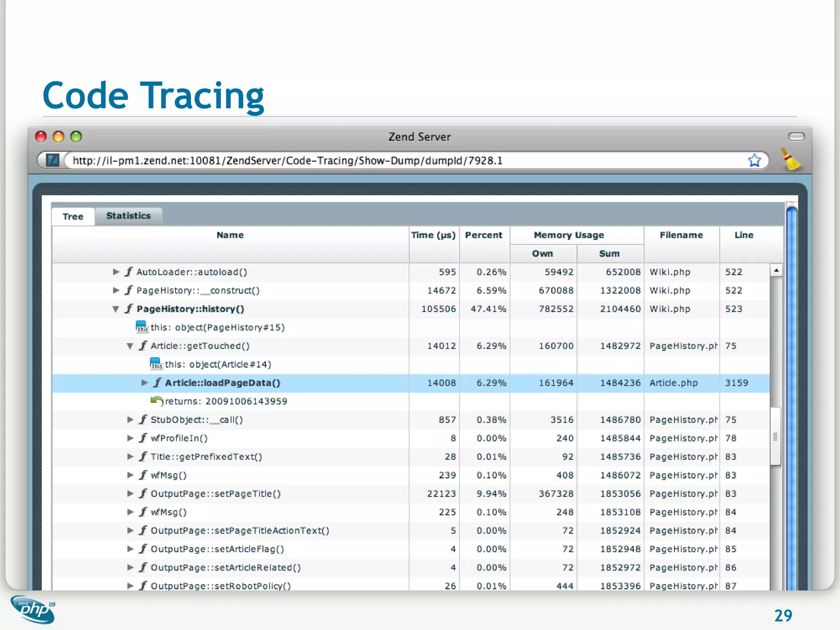Click time value 22123

441,493
